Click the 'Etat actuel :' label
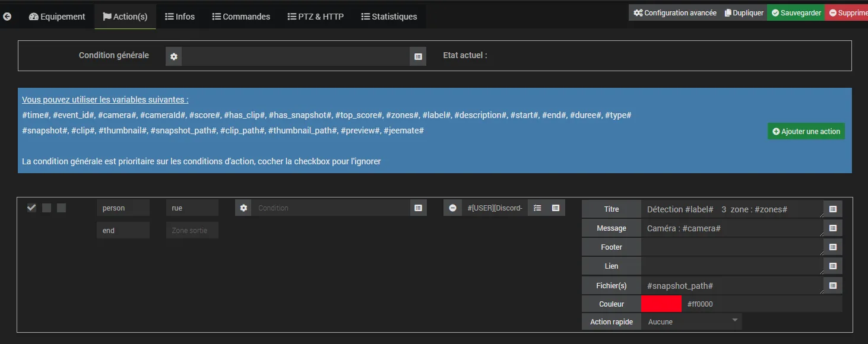Screen dimensions: 868x344 465,55
